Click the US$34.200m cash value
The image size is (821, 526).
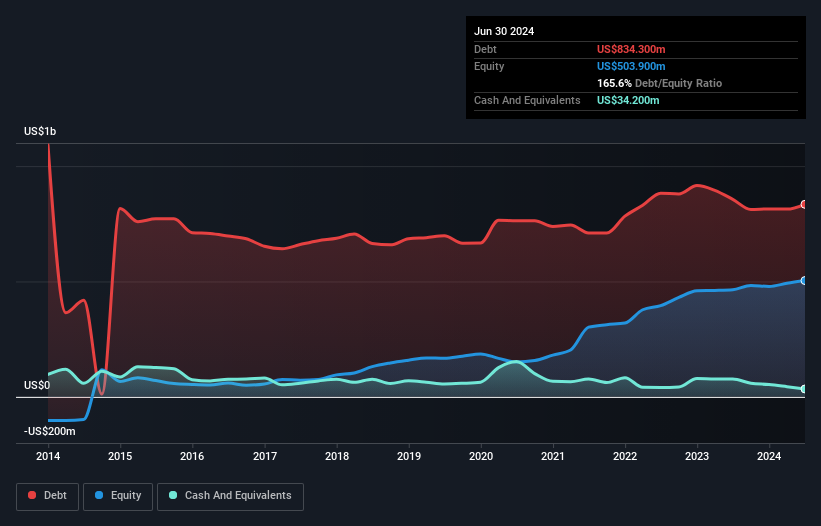pos(628,100)
